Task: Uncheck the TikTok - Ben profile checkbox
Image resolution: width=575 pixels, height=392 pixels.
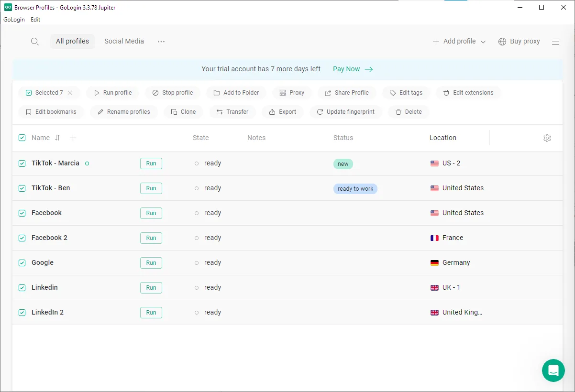Action: (22, 188)
